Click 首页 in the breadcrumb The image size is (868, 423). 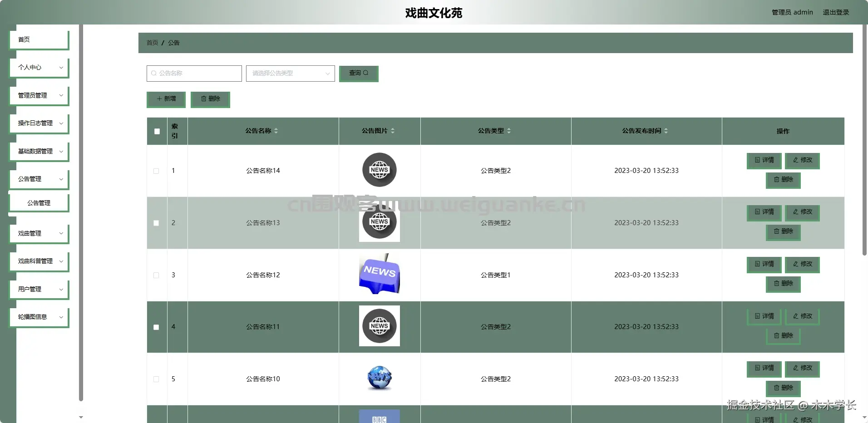[152, 43]
